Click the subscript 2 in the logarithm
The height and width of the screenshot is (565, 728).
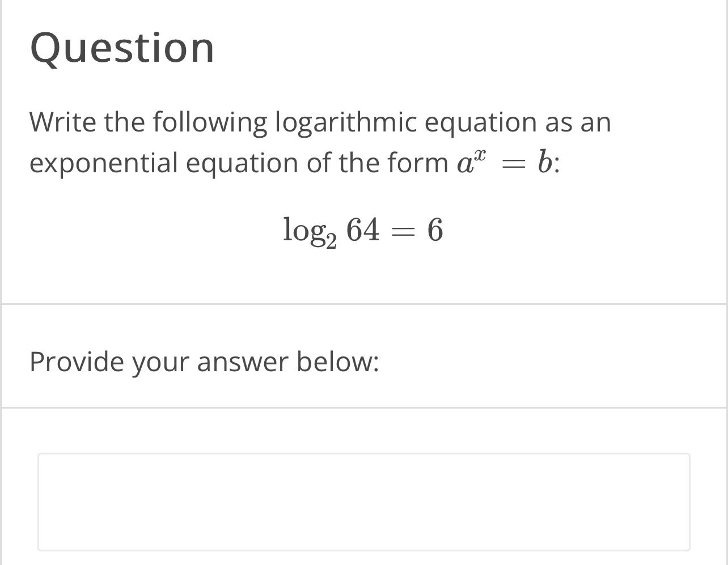pyautogui.click(x=332, y=241)
